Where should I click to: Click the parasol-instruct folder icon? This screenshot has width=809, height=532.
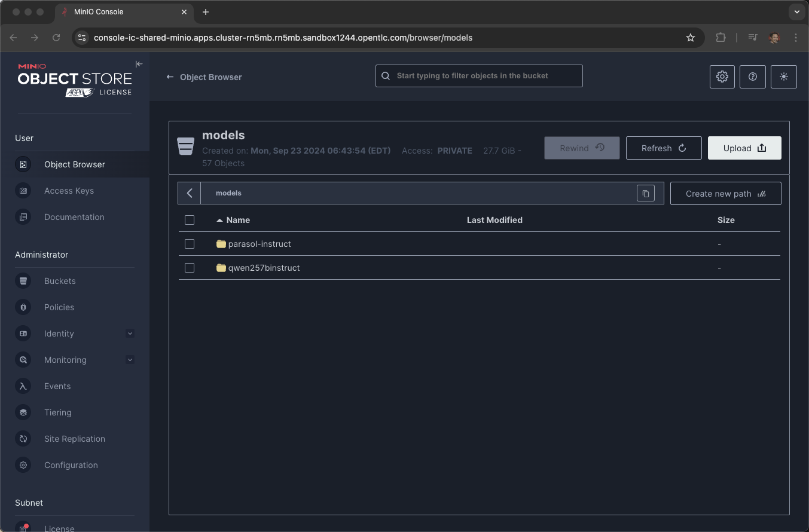point(221,244)
